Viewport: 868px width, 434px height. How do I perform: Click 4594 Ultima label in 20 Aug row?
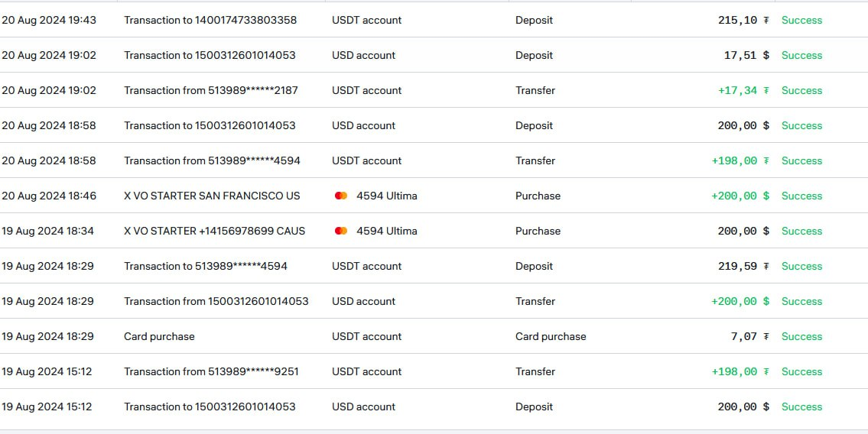pyautogui.click(x=386, y=196)
